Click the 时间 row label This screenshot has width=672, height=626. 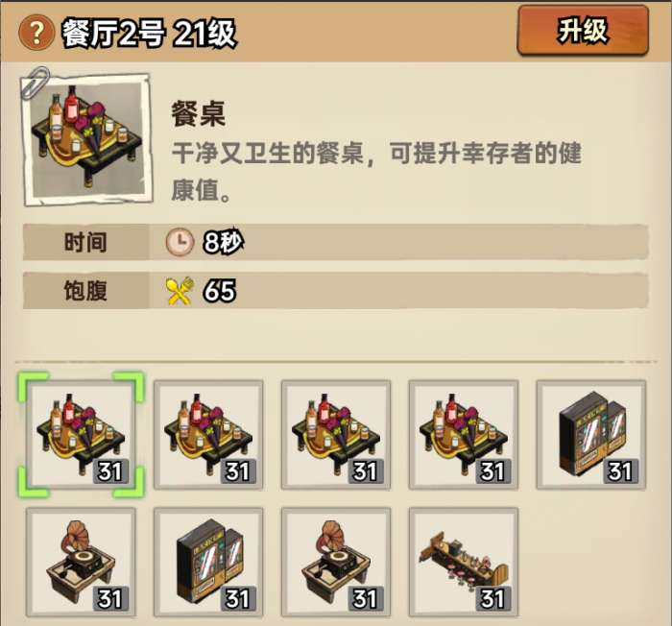point(85,242)
